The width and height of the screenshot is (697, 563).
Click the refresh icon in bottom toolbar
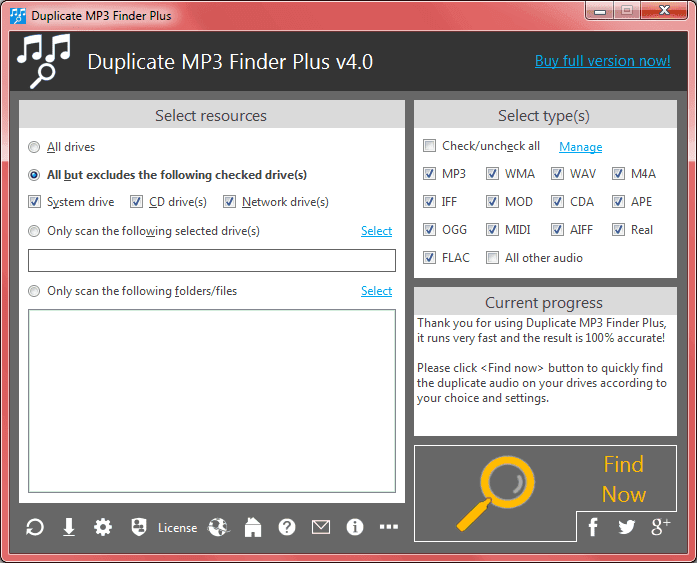tap(35, 527)
